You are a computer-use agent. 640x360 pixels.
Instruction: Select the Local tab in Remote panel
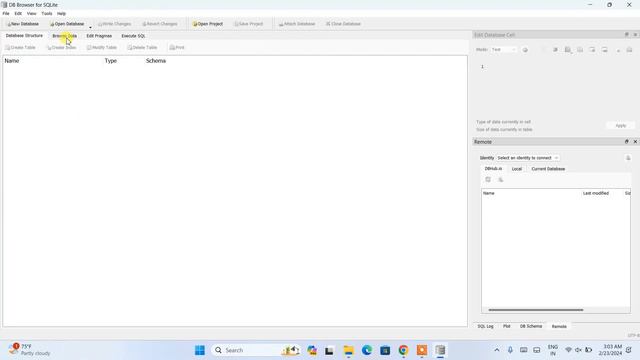coord(517,169)
